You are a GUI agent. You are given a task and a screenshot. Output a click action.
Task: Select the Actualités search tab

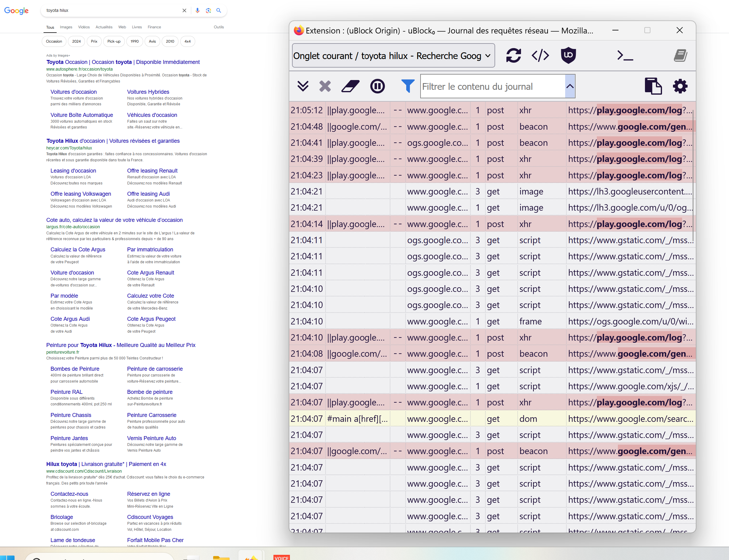coord(104,27)
